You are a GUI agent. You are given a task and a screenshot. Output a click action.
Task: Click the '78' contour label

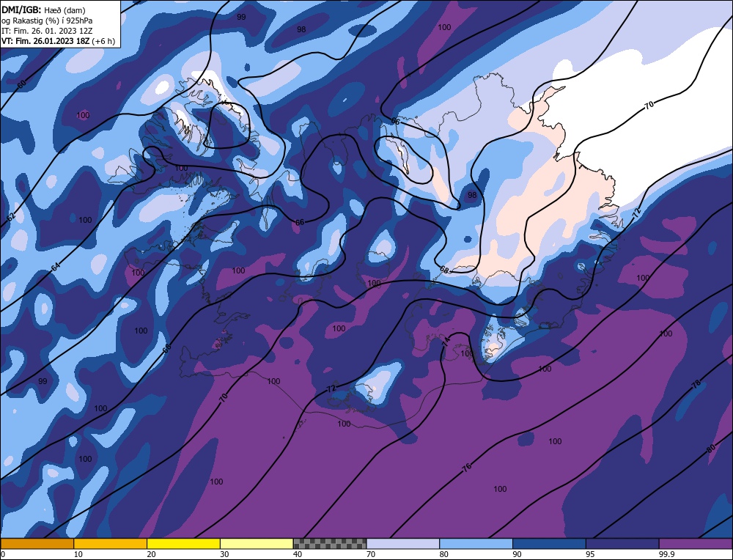[x=696, y=384]
